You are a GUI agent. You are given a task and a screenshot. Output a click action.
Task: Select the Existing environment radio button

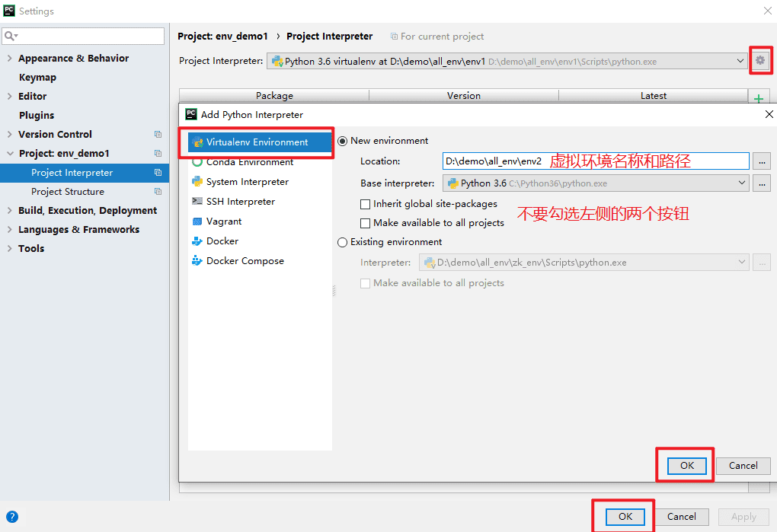[x=343, y=243]
